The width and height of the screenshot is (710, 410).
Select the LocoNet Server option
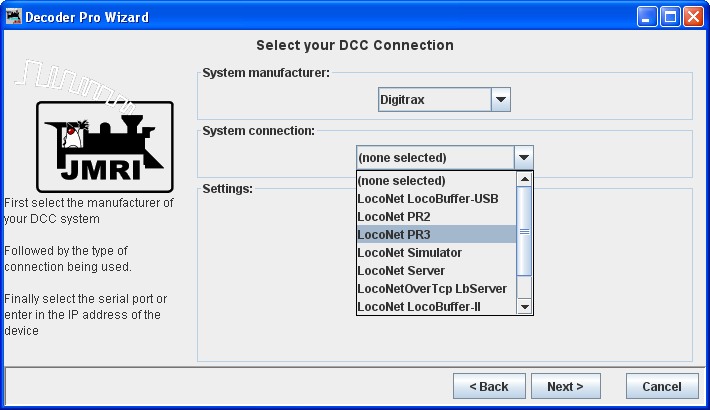click(x=436, y=270)
